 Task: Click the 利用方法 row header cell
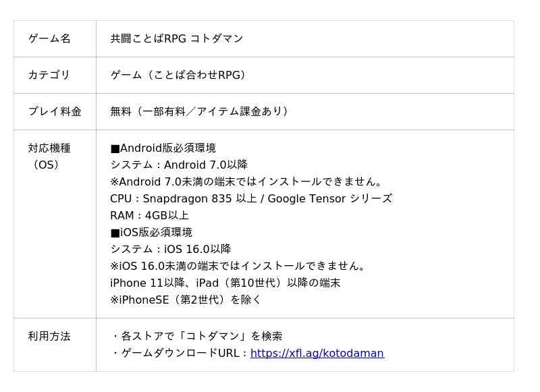click(x=55, y=345)
